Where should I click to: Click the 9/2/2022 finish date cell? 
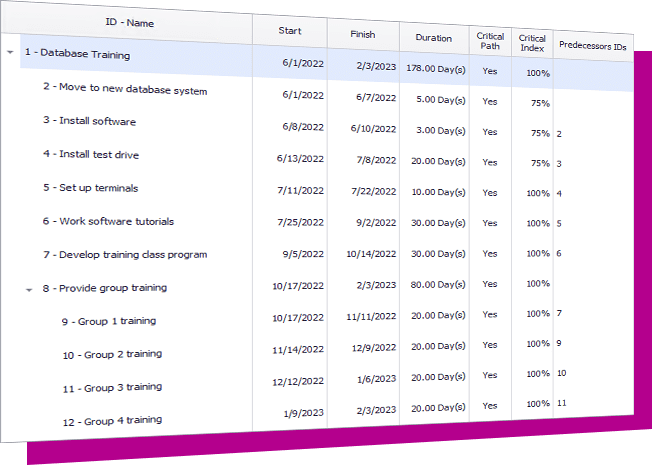click(x=376, y=223)
